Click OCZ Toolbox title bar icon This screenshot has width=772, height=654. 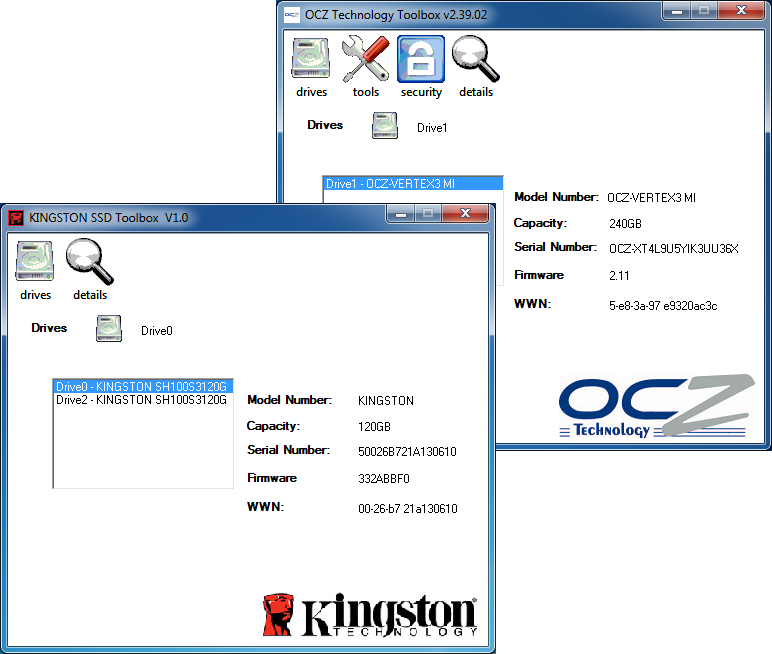(x=291, y=15)
